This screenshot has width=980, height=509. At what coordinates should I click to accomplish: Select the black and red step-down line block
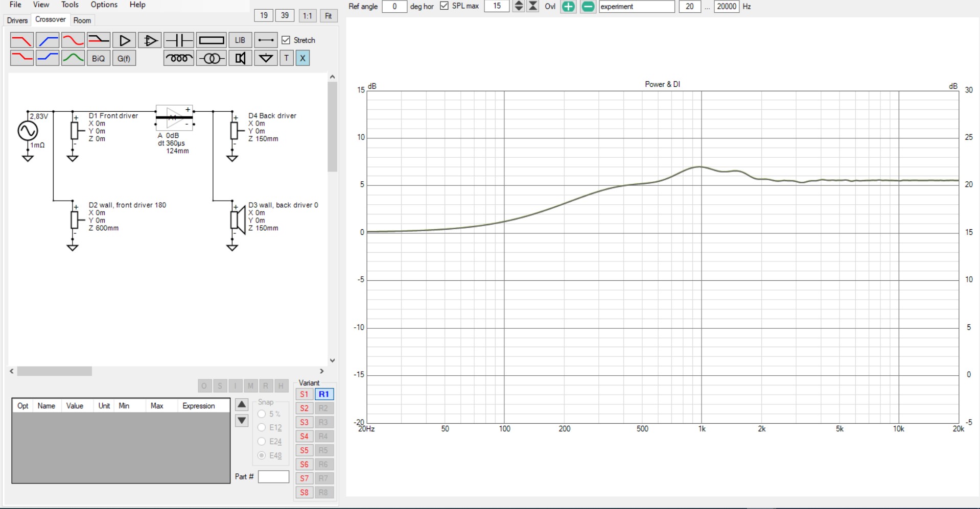(x=99, y=40)
